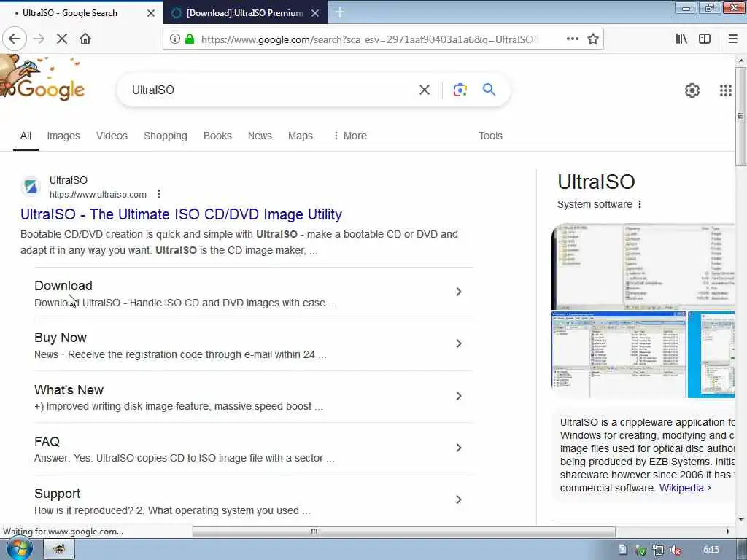
Task: Open the Tools search options
Action: click(490, 136)
